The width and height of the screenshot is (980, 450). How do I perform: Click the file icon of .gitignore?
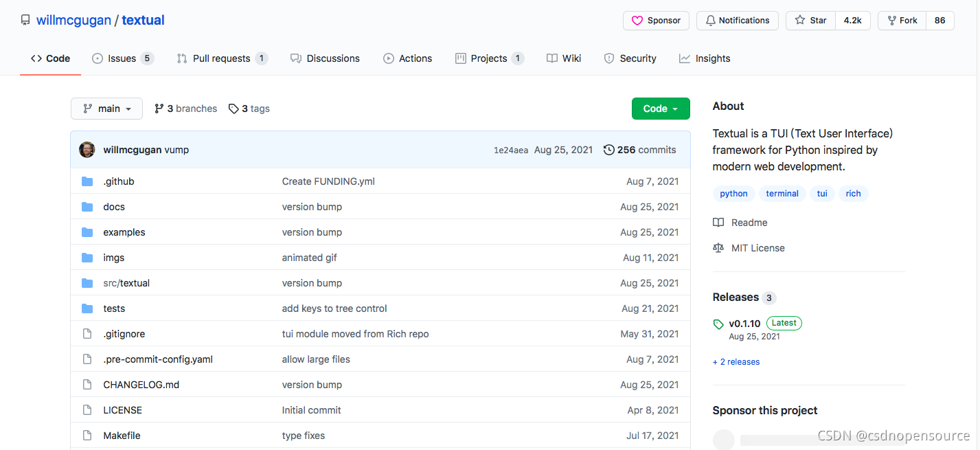coord(87,334)
